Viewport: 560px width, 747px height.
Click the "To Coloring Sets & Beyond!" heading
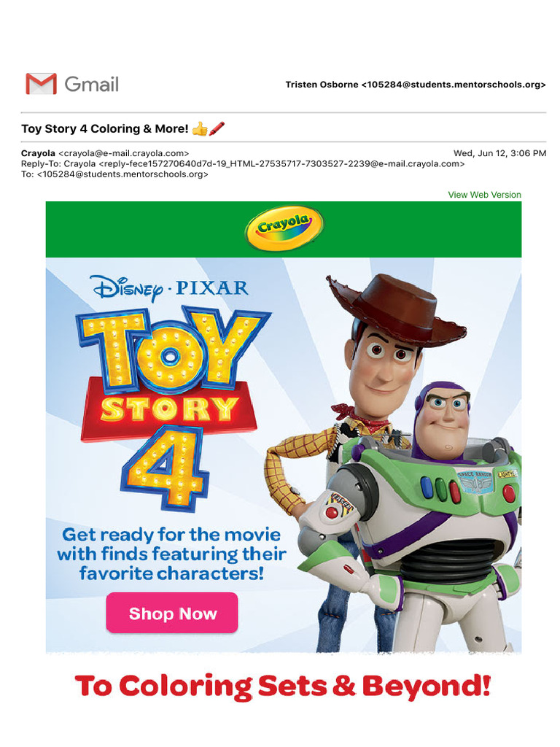coord(283,686)
